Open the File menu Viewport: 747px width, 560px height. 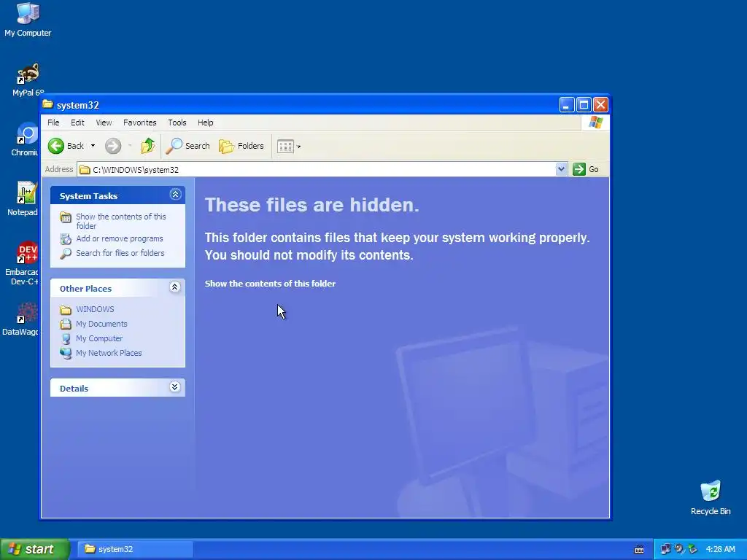click(53, 122)
